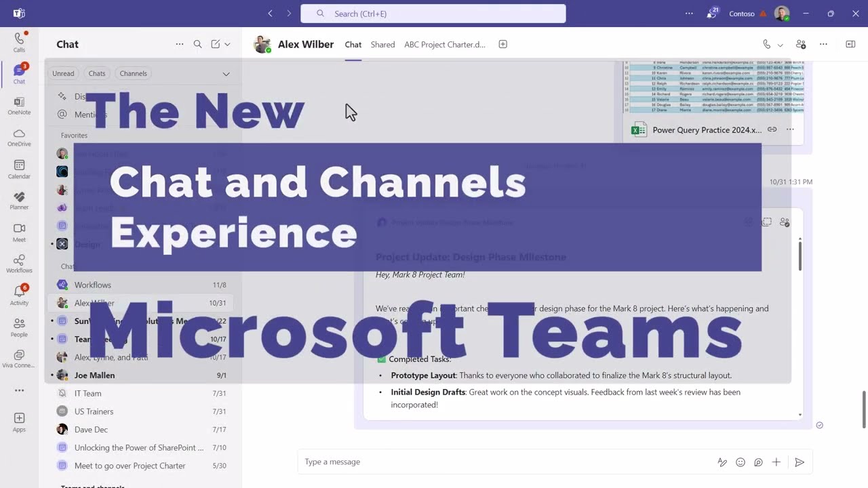Start an audio call with Alex
868x488 pixels.
767,44
